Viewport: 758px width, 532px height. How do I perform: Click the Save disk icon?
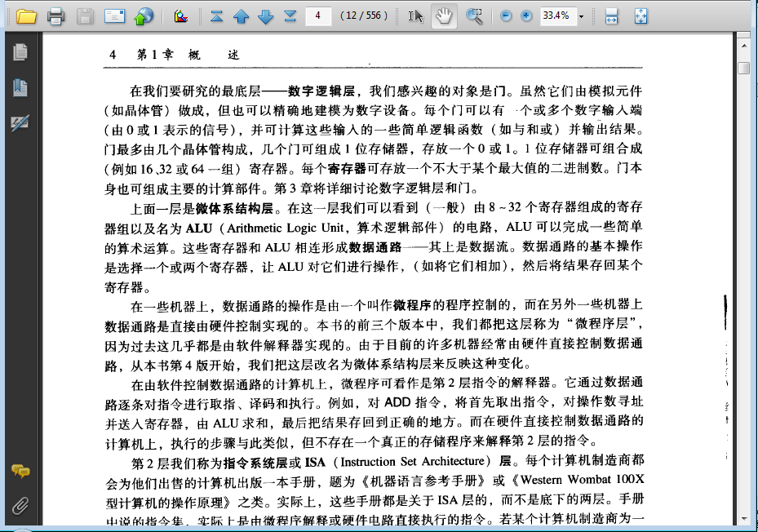point(85,16)
